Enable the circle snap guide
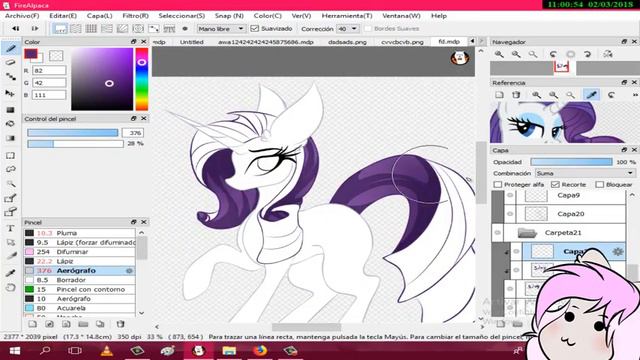Image resolution: width=640 pixels, height=360 pixels. click(x=138, y=29)
